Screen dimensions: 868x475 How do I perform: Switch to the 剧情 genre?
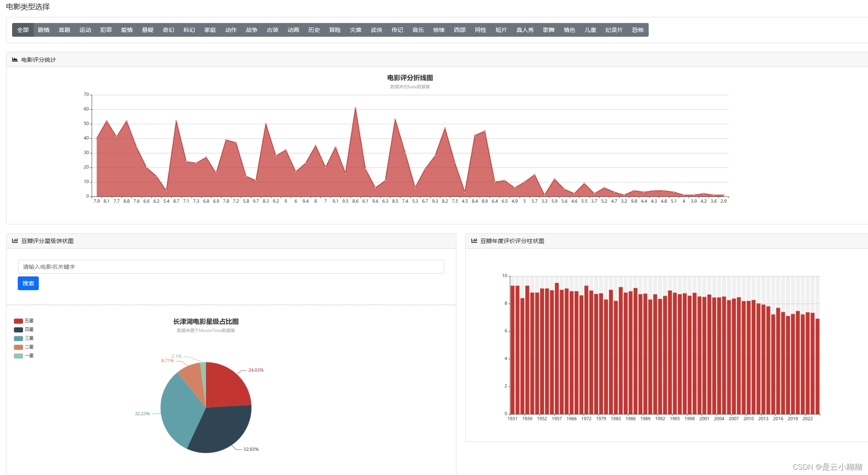44,30
